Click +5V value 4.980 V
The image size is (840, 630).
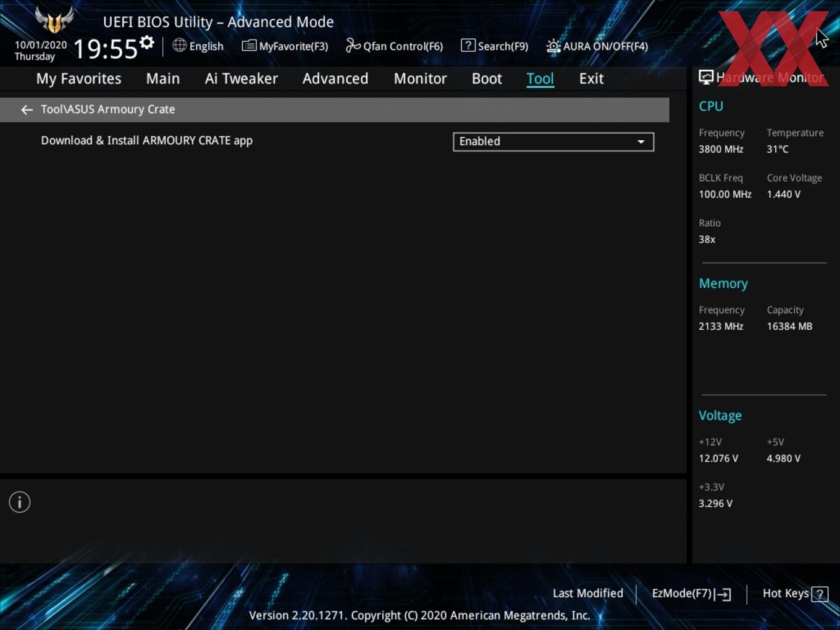pos(783,458)
